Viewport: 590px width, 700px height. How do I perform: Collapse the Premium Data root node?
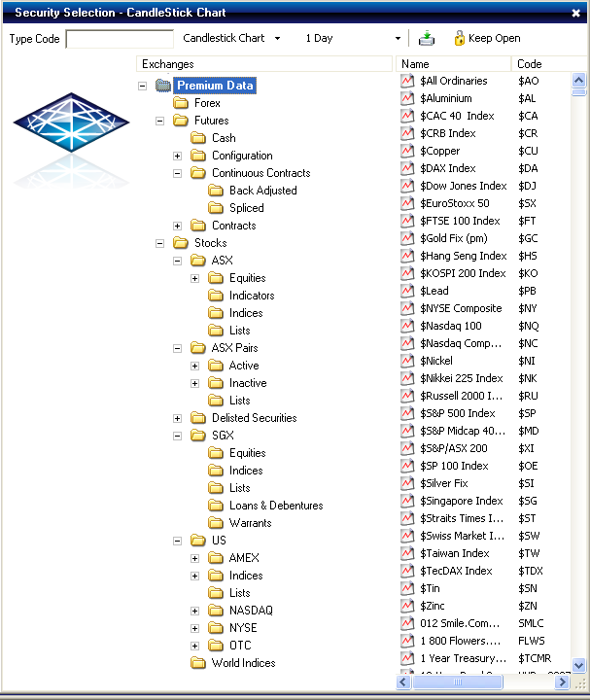pos(142,86)
